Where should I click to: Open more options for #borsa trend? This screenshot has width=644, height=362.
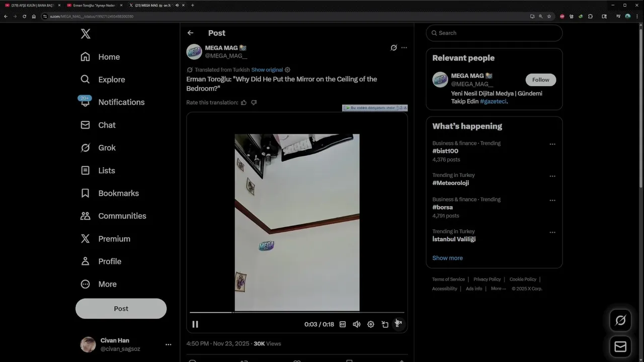point(552,201)
